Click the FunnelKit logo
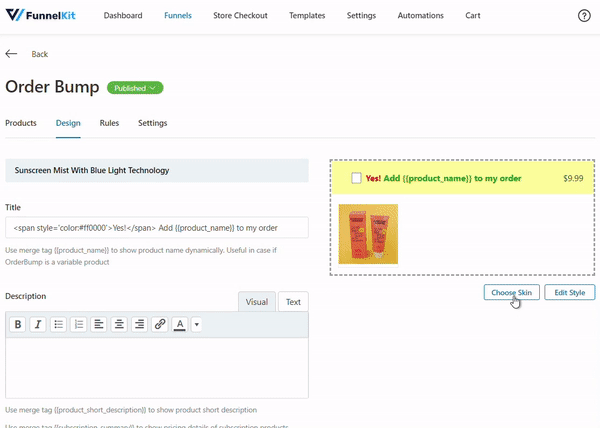The height and width of the screenshot is (428, 600). click(41, 15)
